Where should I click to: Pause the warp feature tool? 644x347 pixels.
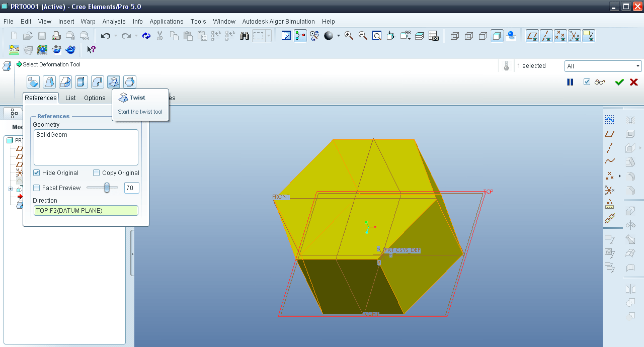click(570, 82)
